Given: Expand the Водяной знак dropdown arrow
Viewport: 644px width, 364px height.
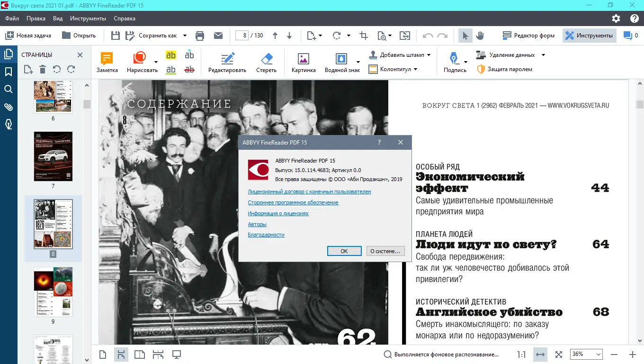Looking at the screenshot, I should tap(358, 62).
